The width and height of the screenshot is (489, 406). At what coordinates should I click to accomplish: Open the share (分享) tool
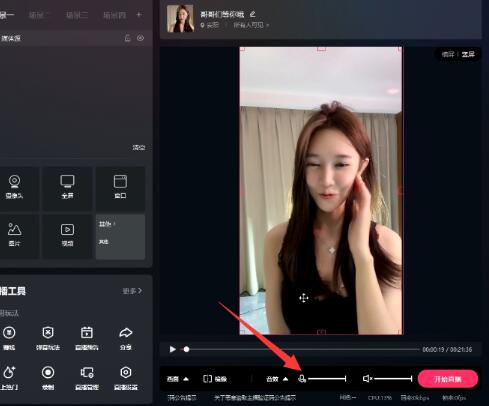(126, 339)
